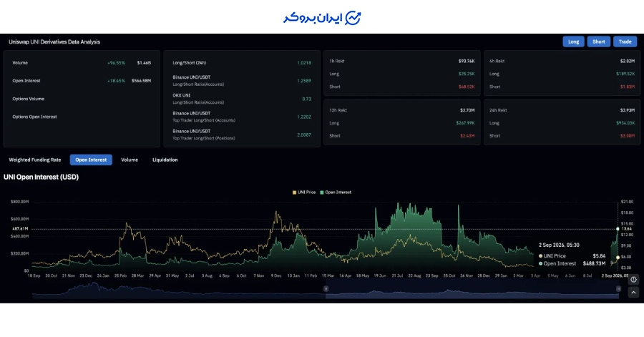Click the 12h Rekt Long value $267.99K
The height and width of the screenshot is (337, 644).
tap(465, 123)
